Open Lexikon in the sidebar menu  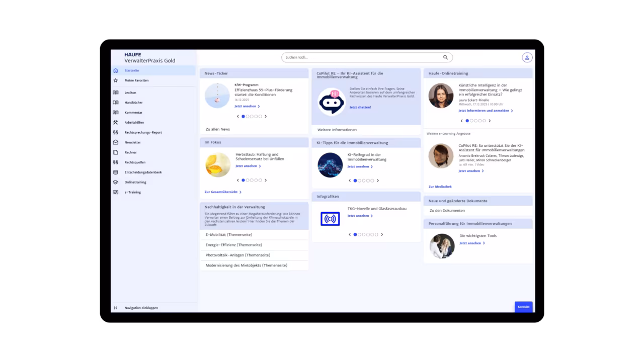[130, 93]
